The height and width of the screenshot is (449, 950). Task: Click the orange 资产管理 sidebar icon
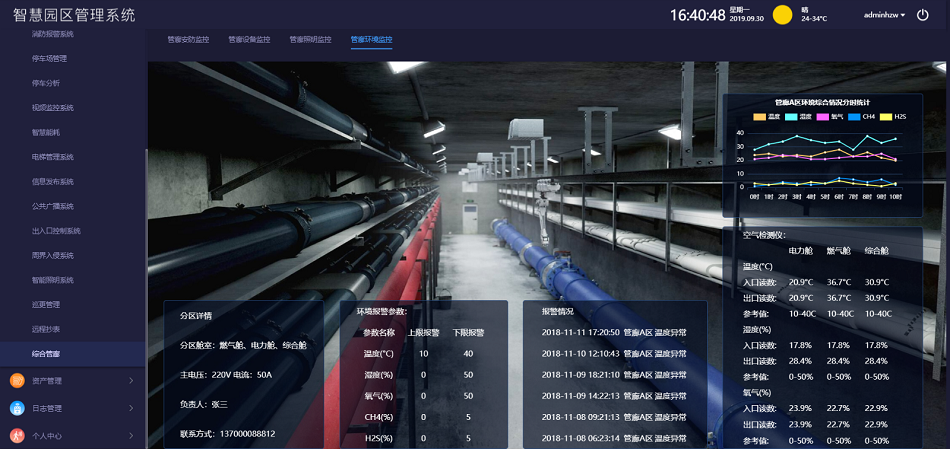17,380
